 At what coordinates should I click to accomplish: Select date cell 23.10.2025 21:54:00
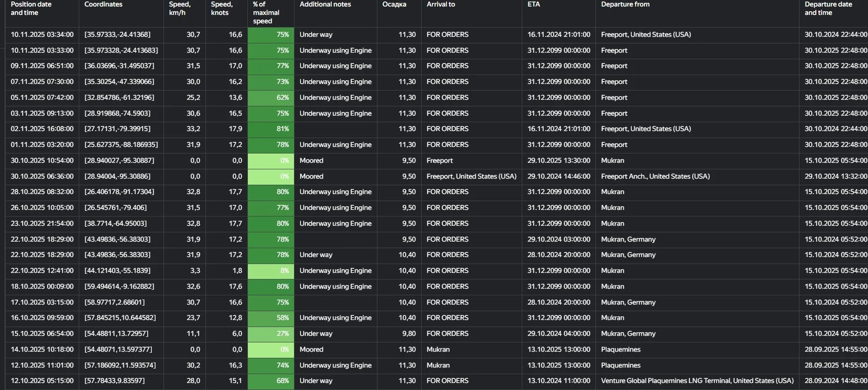42,223
